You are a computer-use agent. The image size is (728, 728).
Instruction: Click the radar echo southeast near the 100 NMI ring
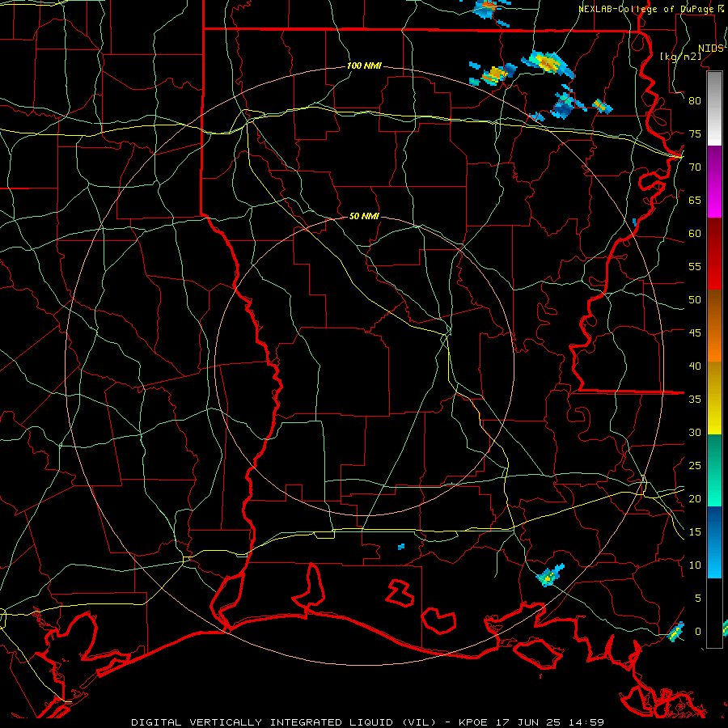[x=550, y=576]
